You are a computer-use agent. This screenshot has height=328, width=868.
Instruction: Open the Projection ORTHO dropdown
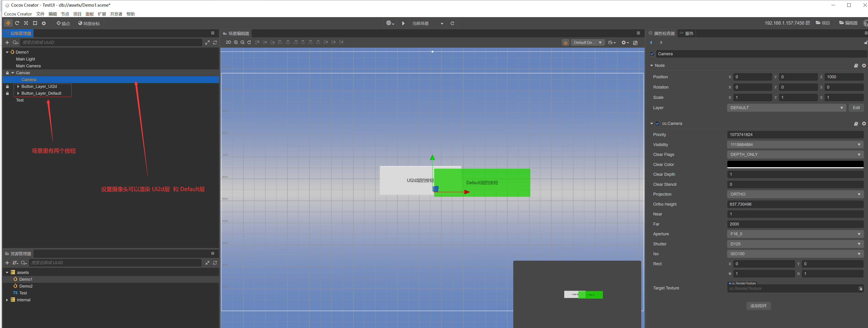[x=795, y=194]
